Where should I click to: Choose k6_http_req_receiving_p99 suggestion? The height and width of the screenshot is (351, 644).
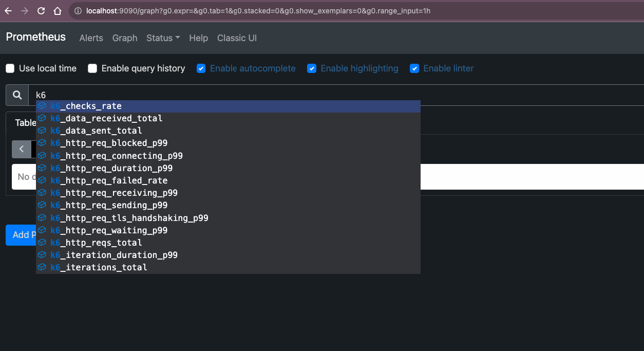point(228,193)
